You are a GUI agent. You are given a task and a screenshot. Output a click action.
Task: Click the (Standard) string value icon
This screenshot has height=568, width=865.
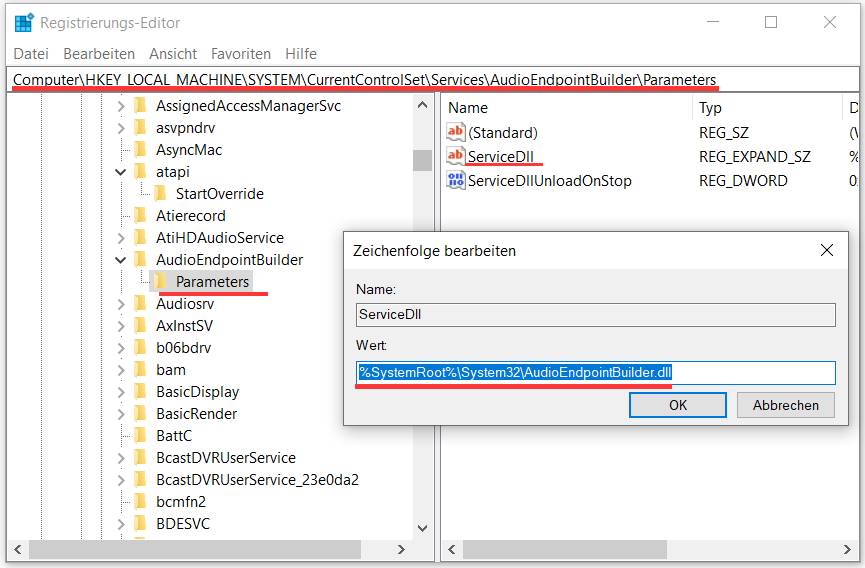[456, 132]
